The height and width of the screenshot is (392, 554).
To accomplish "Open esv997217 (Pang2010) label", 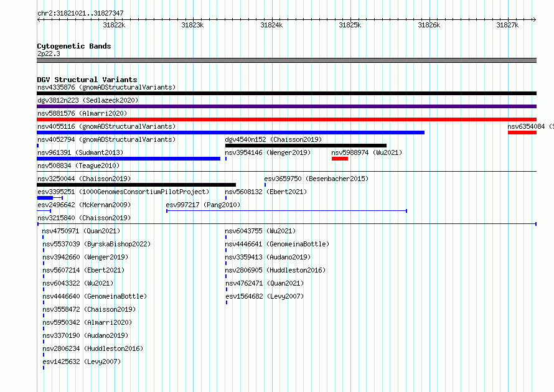I will pos(203,205).
